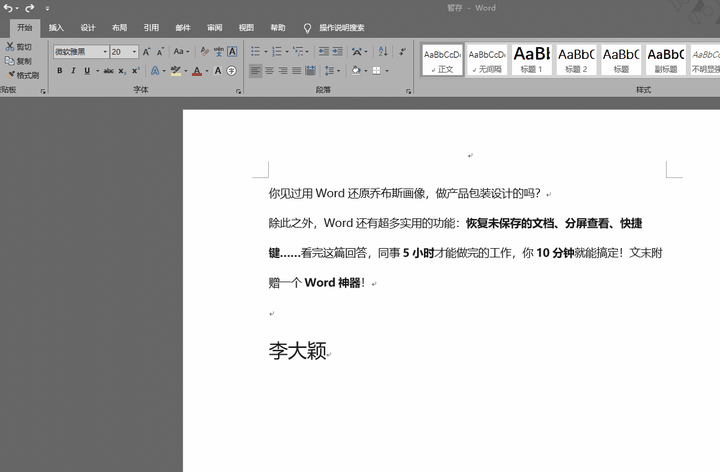Apply the 无间隔 (No Spacing) style
Viewport: 720px width, 472px height.
point(487,60)
